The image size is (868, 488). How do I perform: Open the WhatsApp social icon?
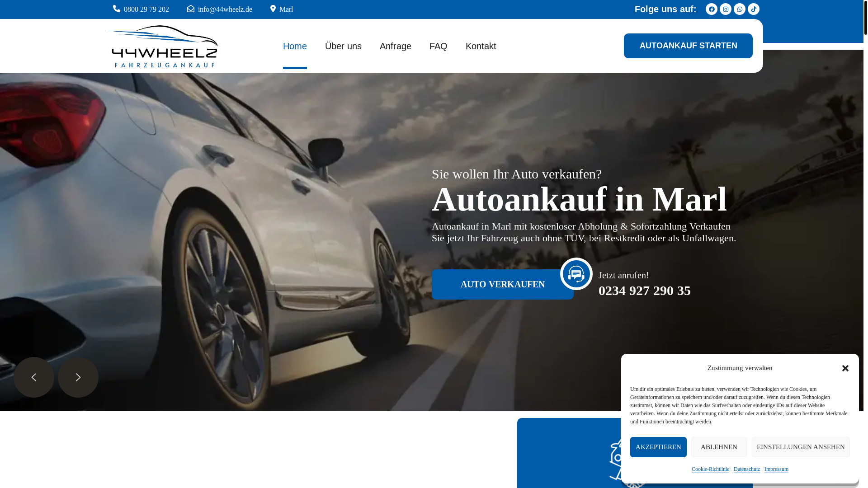click(740, 9)
